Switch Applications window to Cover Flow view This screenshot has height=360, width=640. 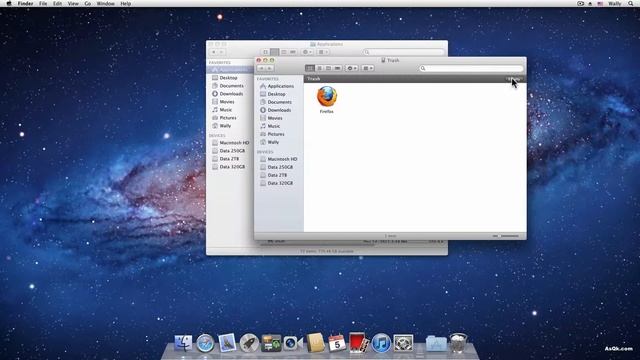pos(293,52)
